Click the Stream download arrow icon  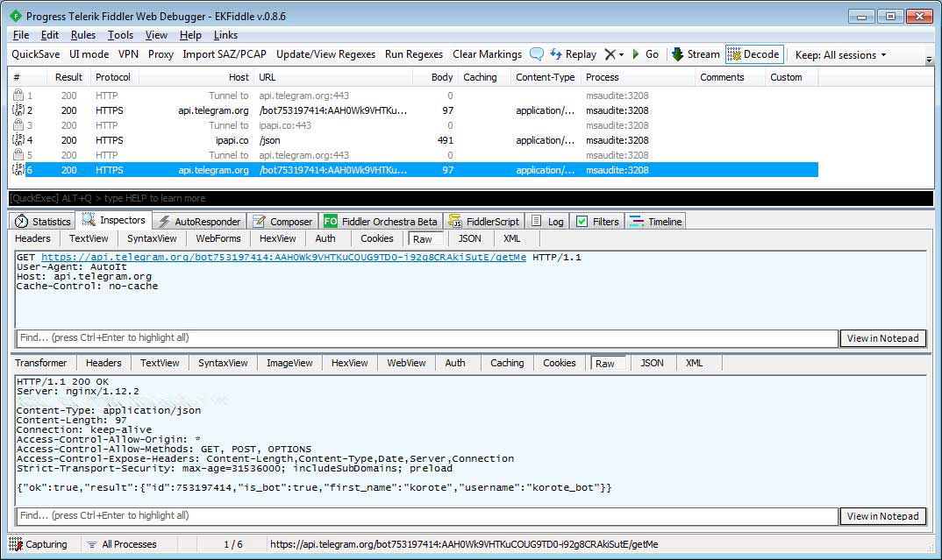click(678, 54)
